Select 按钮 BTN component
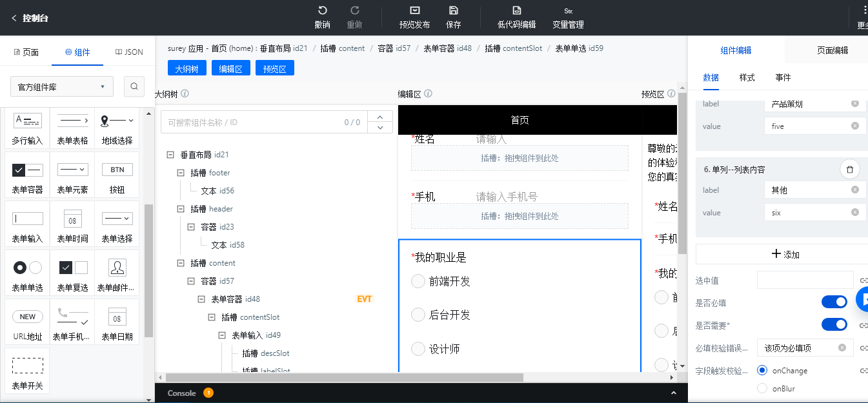This screenshot has width=868, height=403. (x=117, y=176)
